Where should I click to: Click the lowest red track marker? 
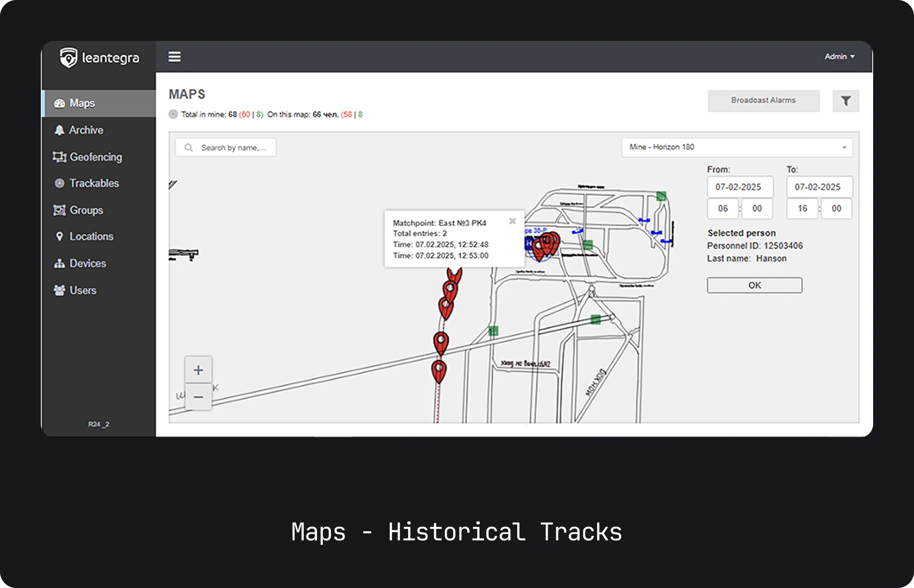click(x=439, y=370)
